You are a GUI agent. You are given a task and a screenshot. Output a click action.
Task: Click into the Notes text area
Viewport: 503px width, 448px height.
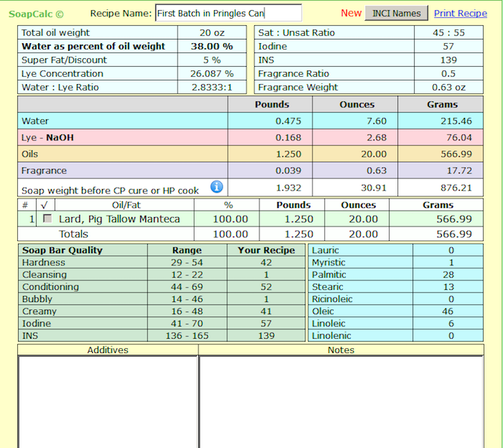pyautogui.click(x=341, y=401)
